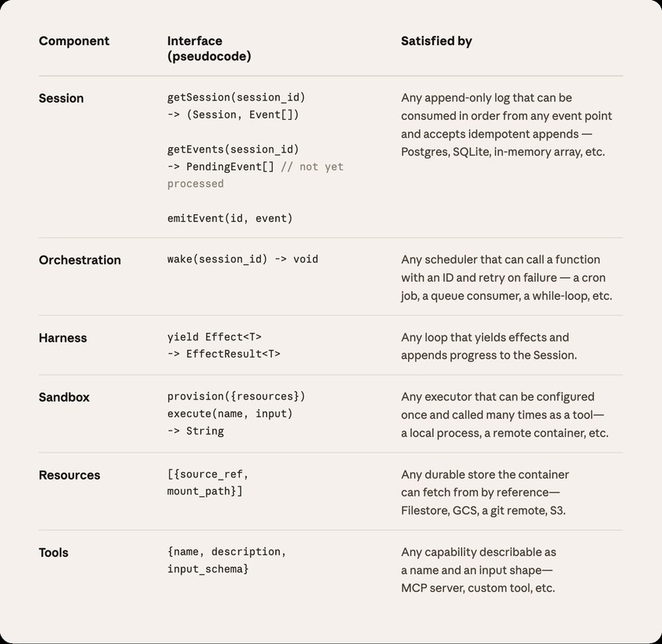This screenshot has height=644, width=662.
Task: Click the yield Effect<T> code line
Action: click(214, 337)
